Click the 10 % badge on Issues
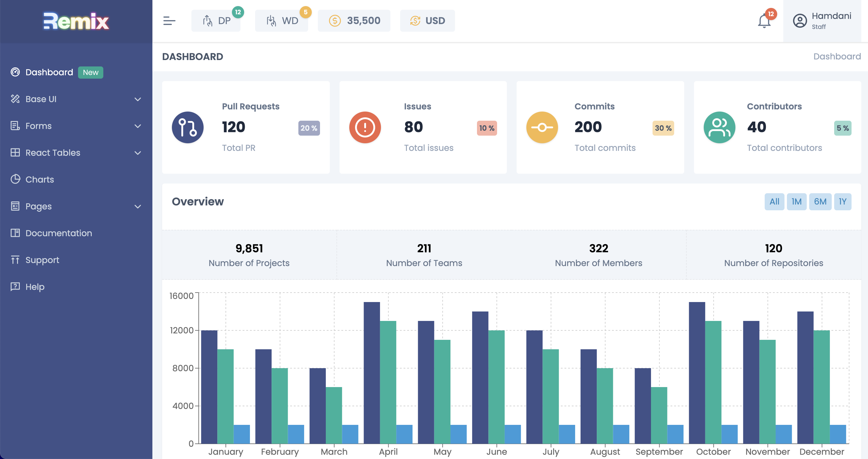The height and width of the screenshot is (459, 868). (487, 128)
